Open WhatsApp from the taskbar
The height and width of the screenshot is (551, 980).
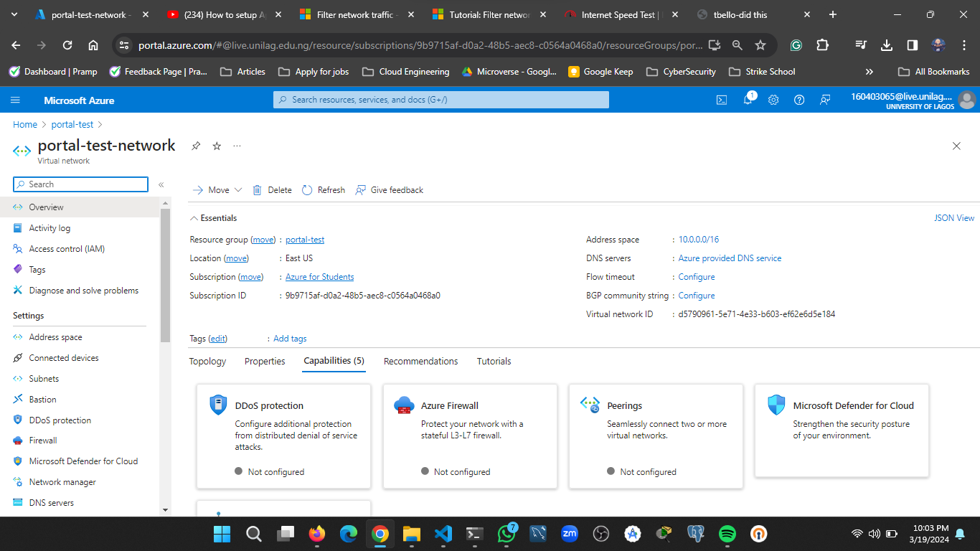507,534
